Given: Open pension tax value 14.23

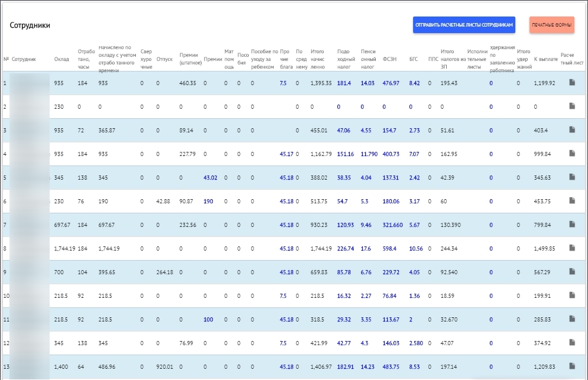Looking at the screenshot, I should [x=367, y=367].
